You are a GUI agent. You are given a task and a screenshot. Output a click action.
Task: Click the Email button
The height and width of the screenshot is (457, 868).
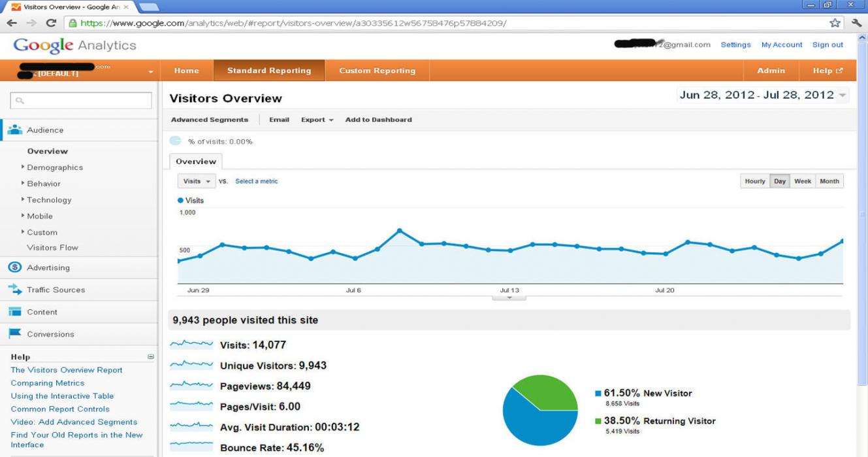point(279,120)
